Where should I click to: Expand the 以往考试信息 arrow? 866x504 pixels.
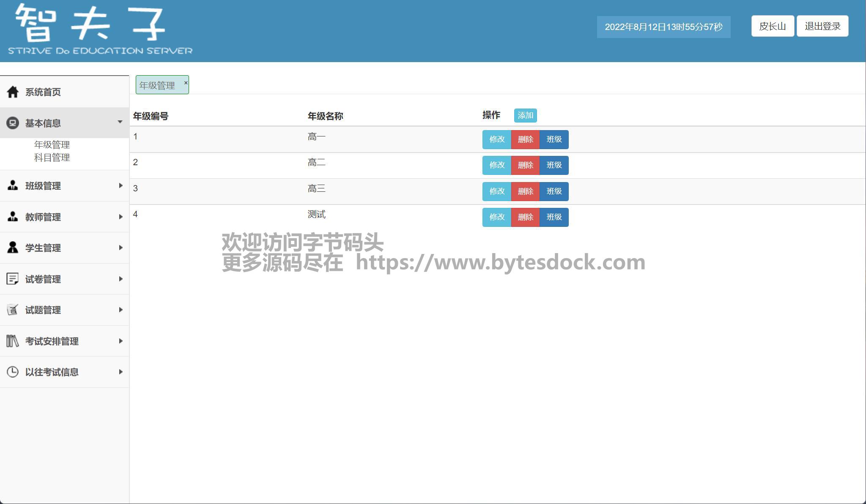[121, 372]
